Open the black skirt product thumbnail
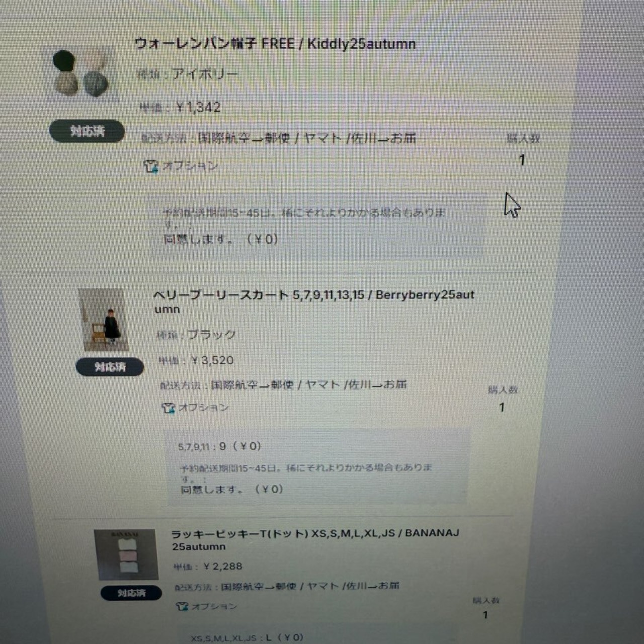Image resolution: width=644 pixels, height=644 pixels. tap(103, 319)
